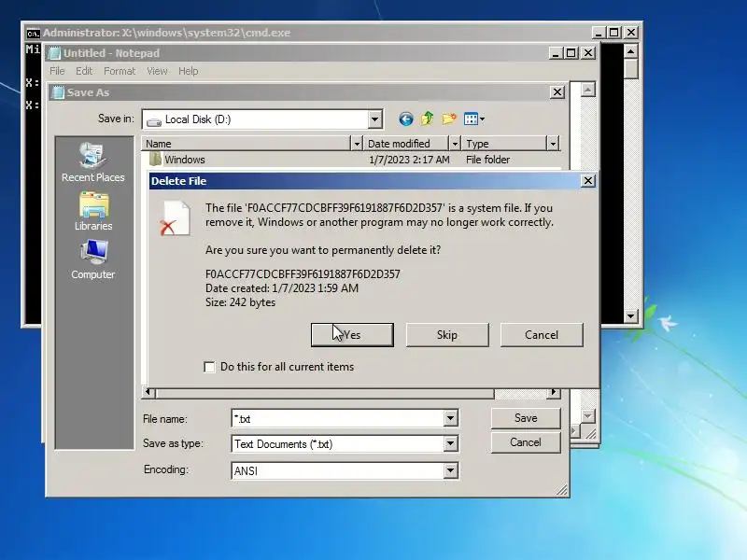Screen dimensions: 747x560
Task: Click Local Disk drive icon in Save in
Action: click(x=154, y=120)
